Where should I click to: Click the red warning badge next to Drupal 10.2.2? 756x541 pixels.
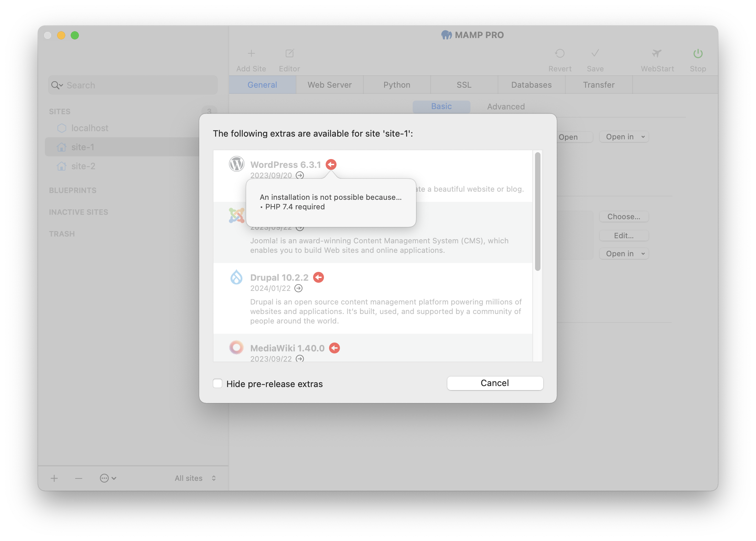(x=319, y=277)
